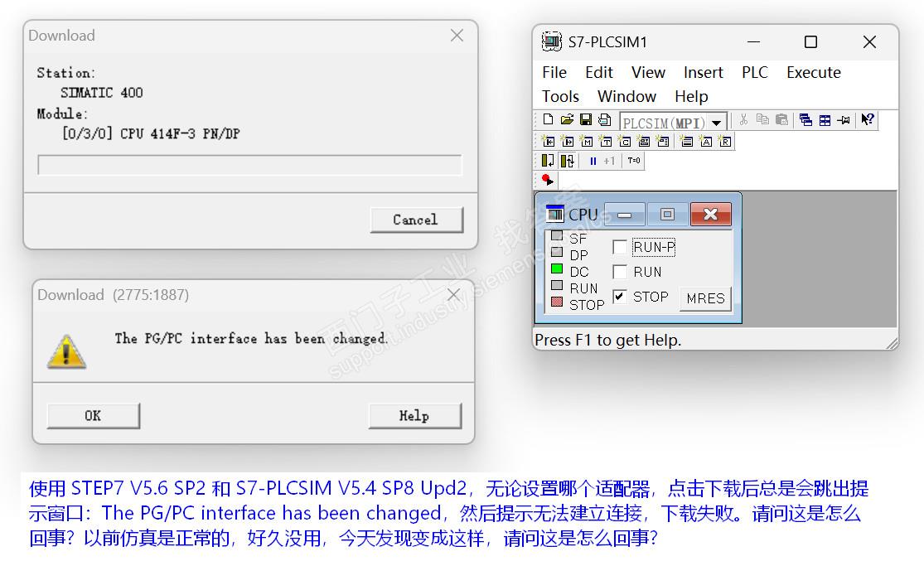Click the MRES memory reset button
The height and width of the screenshot is (561, 924).
click(705, 298)
